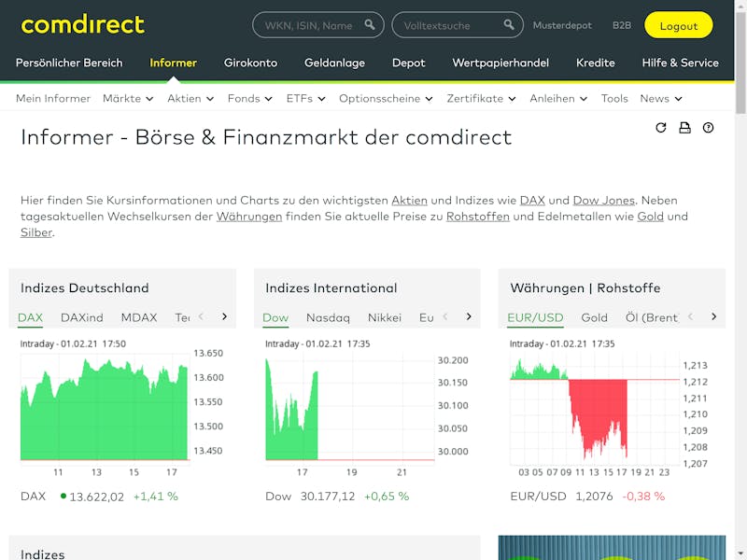The image size is (747, 560).
Task: Open the B2B link
Action: click(x=622, y=25)
